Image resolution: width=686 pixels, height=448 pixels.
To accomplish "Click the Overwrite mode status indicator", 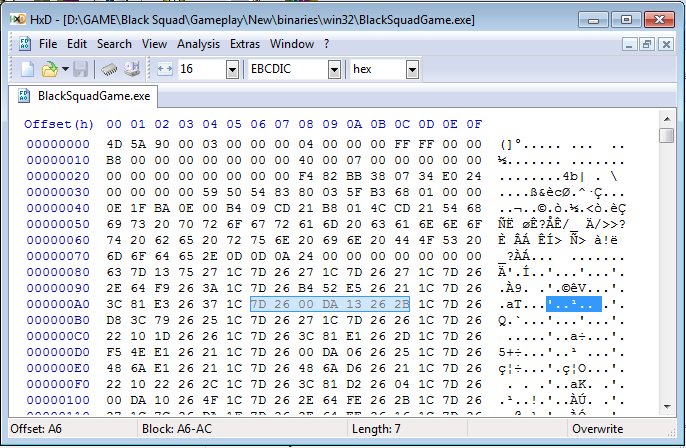I will coord(597,429).
